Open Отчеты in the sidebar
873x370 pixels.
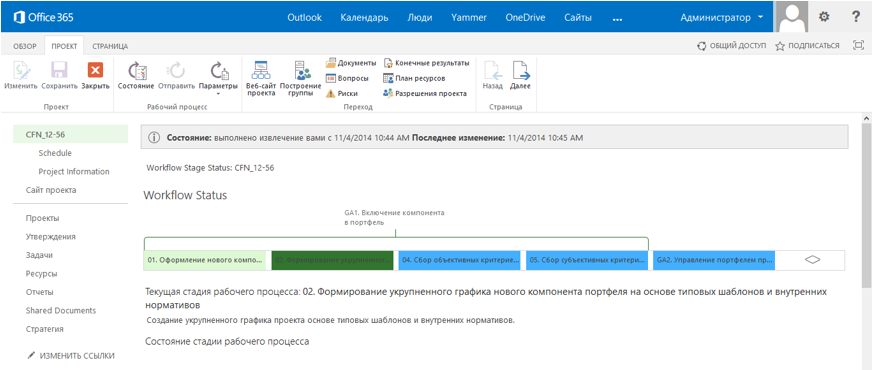[40, 292]
